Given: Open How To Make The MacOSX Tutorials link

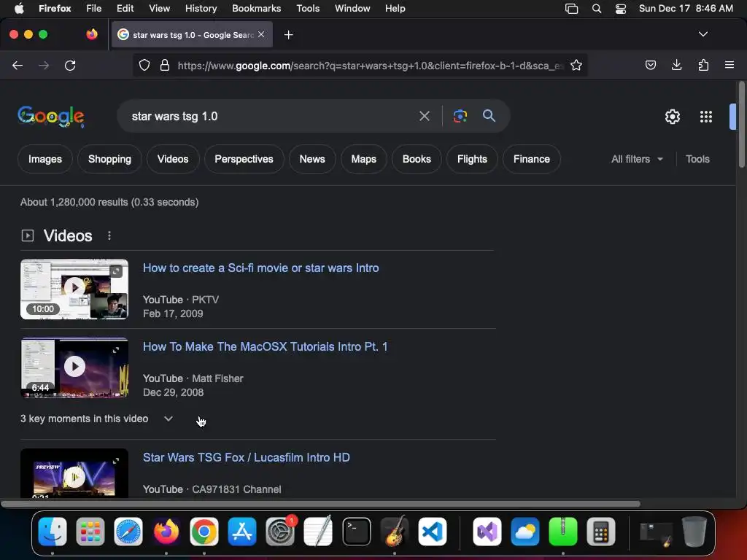Looking at the screenshot, I should tap(266, 346).
